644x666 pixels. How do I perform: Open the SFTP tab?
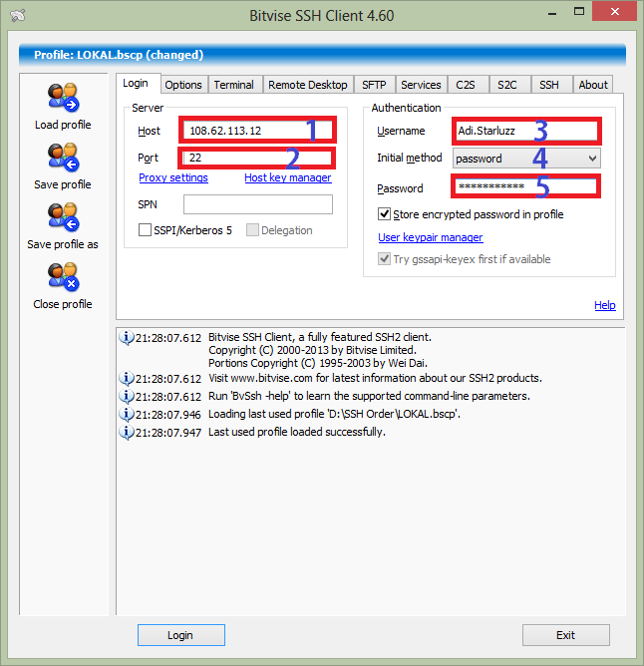pos(374,85)
